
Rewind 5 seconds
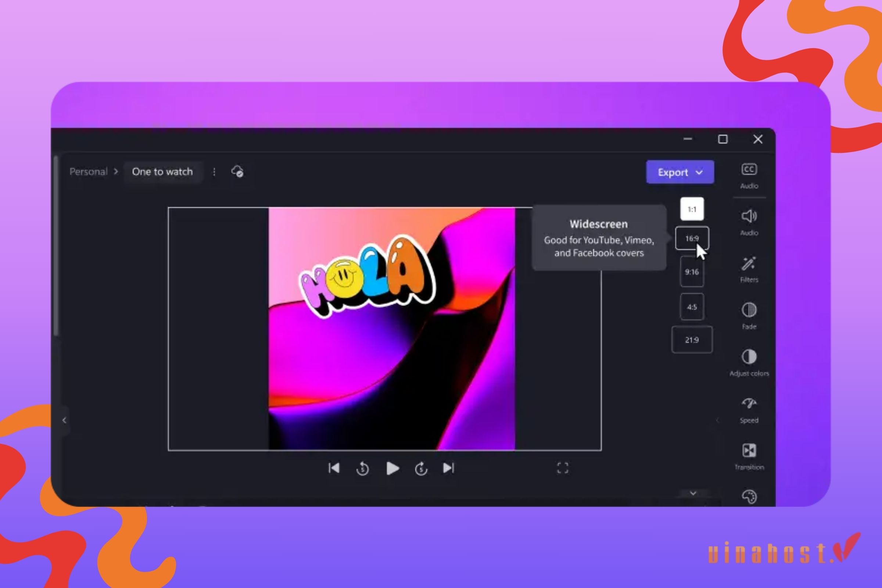point(362,468)
